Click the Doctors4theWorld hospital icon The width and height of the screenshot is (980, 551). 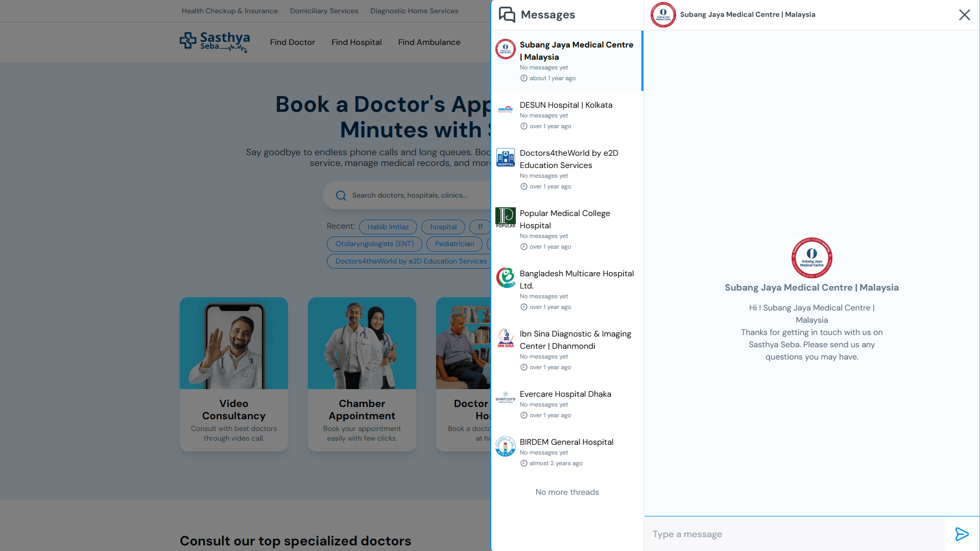click(506, 157)
